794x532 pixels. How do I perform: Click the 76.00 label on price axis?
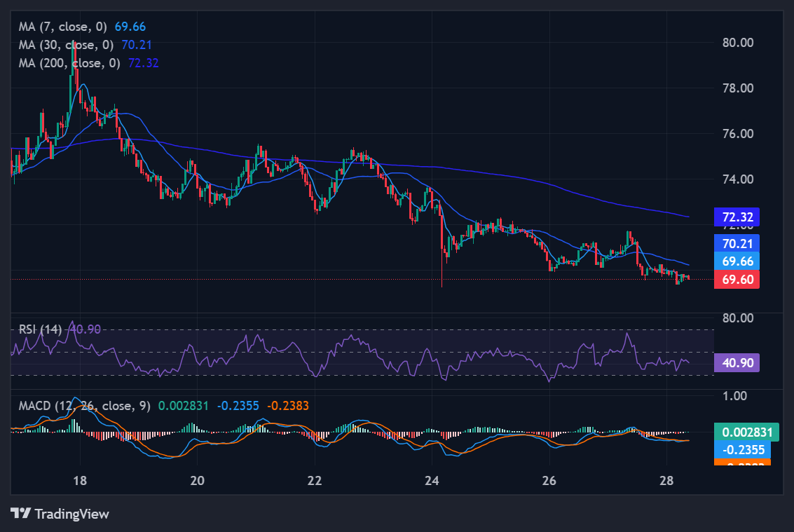click(738, 133)
